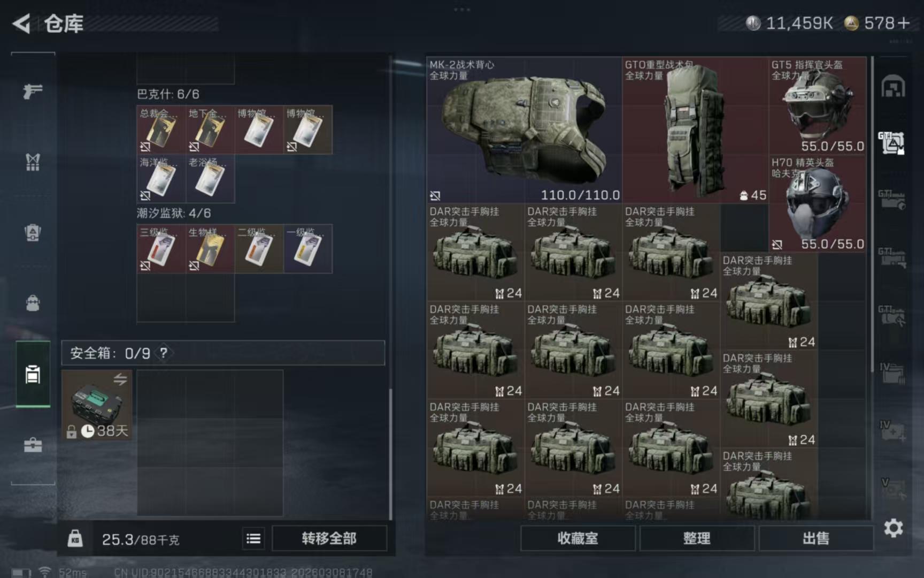
Task: Open the 收藏室 collection room
Action: pos(578,538)
